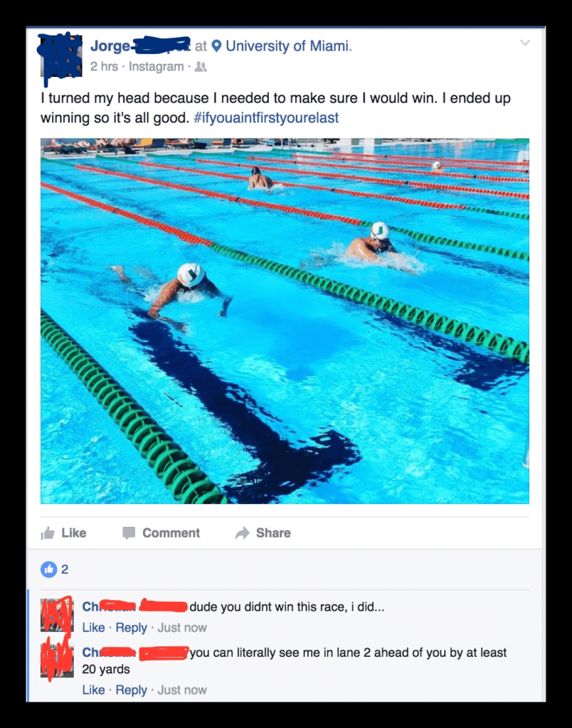Click the thumbs-up Like icon under the photo
The height and width of the screenshot is (728, 572).
pyautogui.click(x=48, y=533)
